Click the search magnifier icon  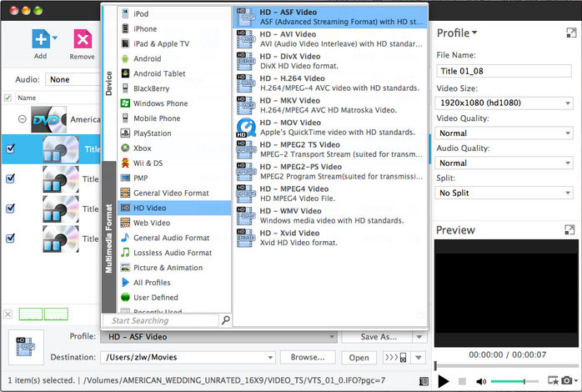click(225, 320)
